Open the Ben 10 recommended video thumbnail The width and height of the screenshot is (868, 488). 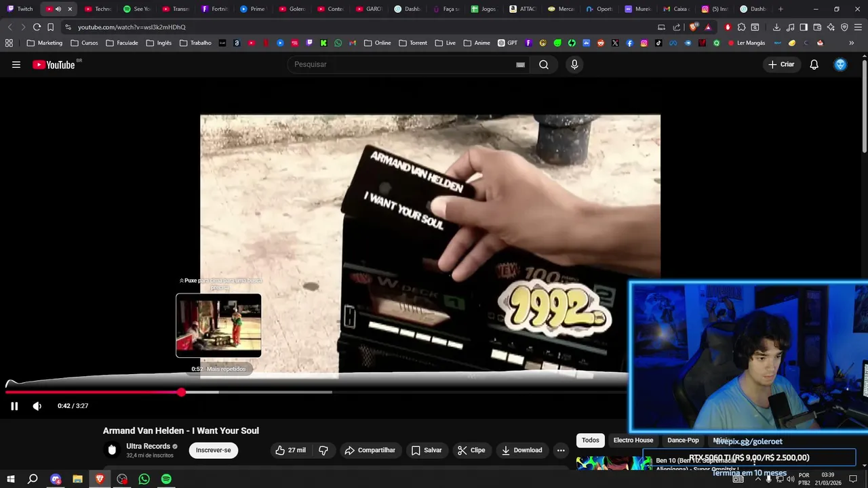pos(613,463)
